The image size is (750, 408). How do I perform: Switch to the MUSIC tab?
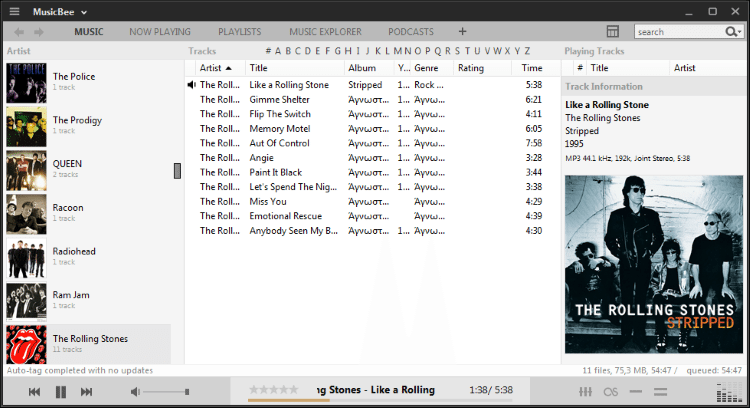tap(88, 32)
